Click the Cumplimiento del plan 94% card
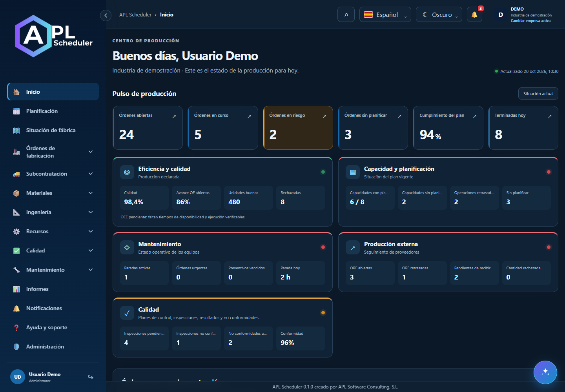The width and height of the screenshot is (565, 392). click(x=448, y=128)
